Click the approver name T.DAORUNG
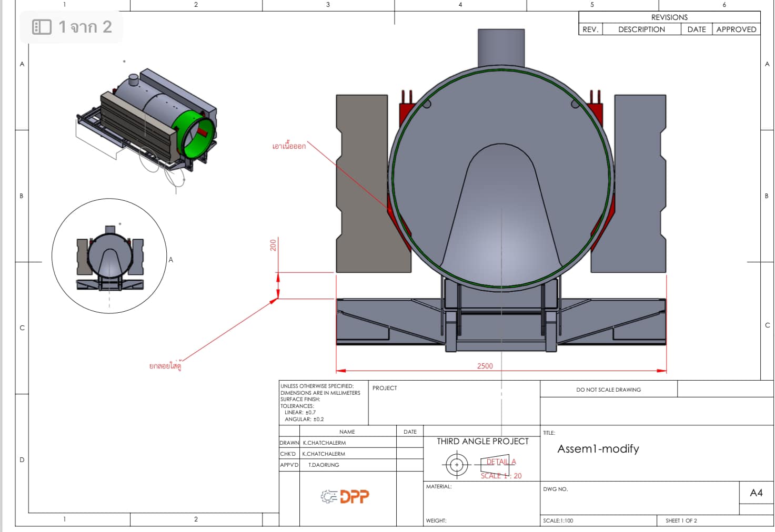The image size is (775, 532). tap(324, 465)
